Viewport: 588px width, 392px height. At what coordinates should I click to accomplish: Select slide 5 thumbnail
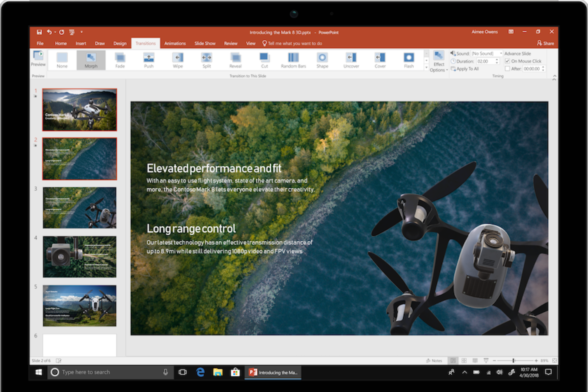pos(79,306)
